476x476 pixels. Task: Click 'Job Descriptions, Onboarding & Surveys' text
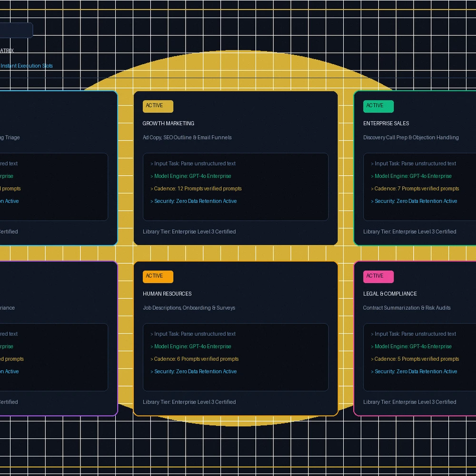click(189, 307)
